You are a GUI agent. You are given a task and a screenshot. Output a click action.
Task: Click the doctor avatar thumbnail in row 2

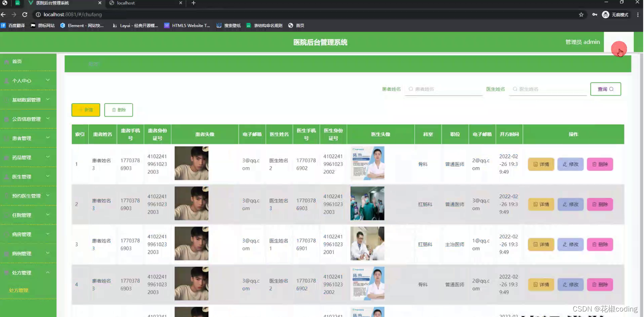[x=367, y=204]
